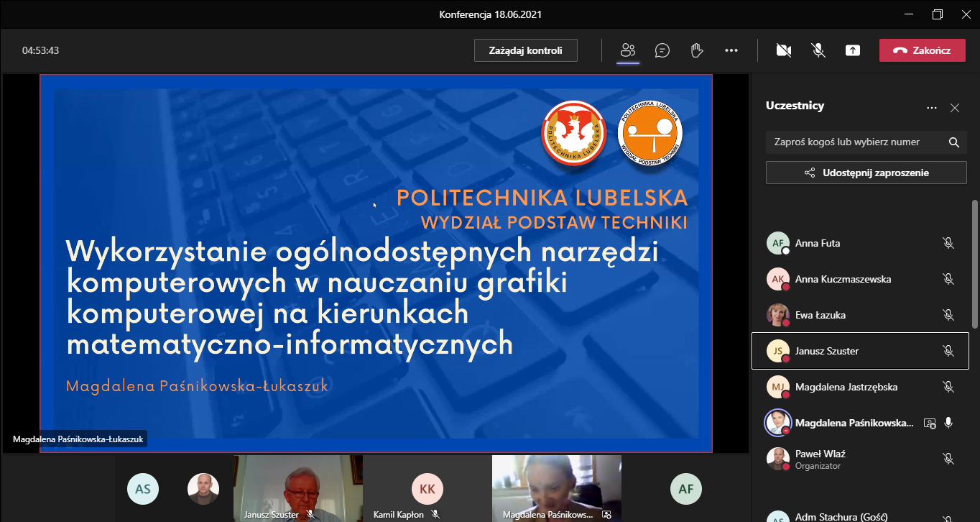980x522 pixels.
Task: Click Kamil Kapłon's muted mic icon
Action: [x=435, y=515]
